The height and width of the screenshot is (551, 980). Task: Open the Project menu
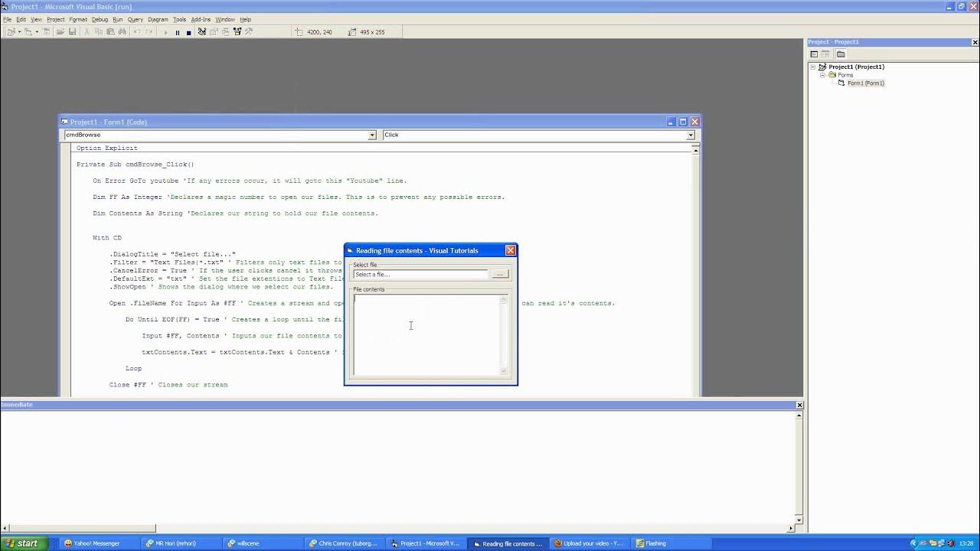click(x=56, y=19)
